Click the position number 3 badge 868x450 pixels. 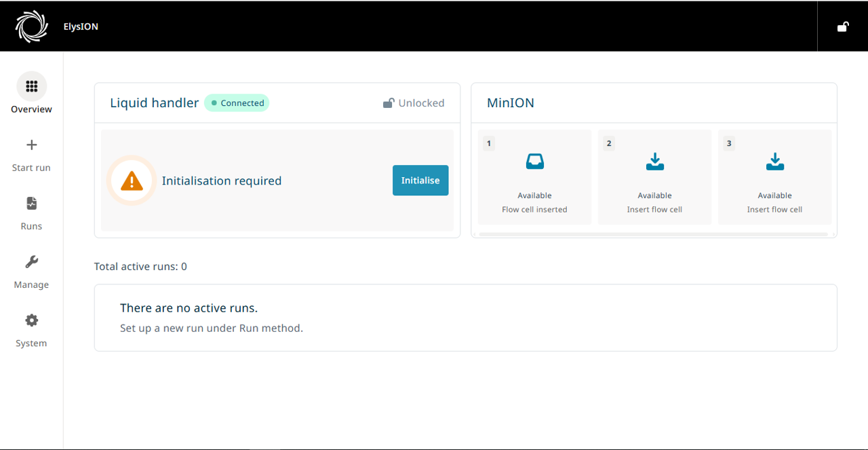pos(729,143)
